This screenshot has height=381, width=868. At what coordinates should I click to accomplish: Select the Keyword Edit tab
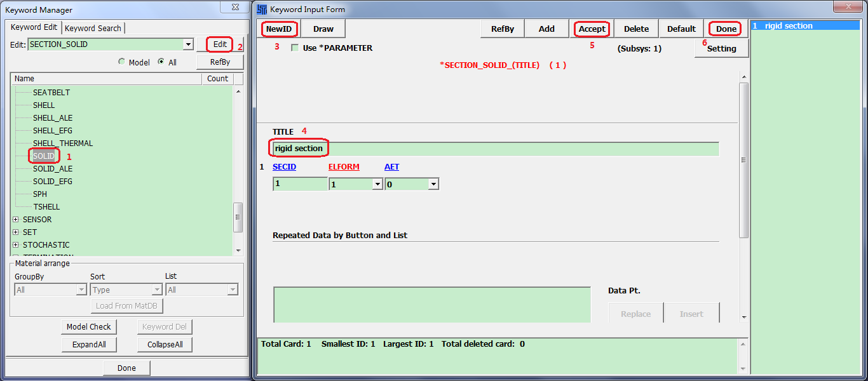click(34, 27)
